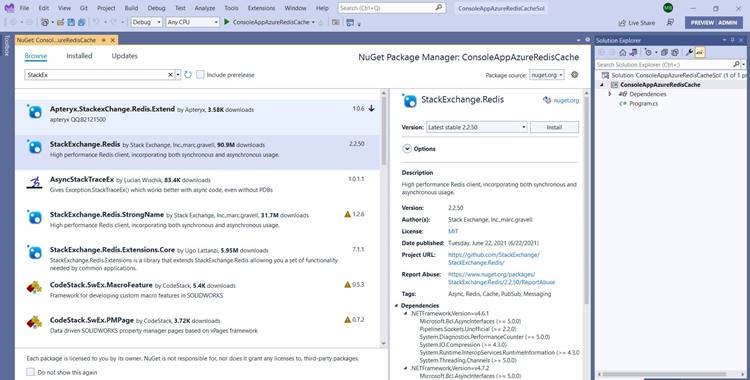Open the Any CPU platform dropdown
The image size is (750, 380).
(x=192, y=22)
